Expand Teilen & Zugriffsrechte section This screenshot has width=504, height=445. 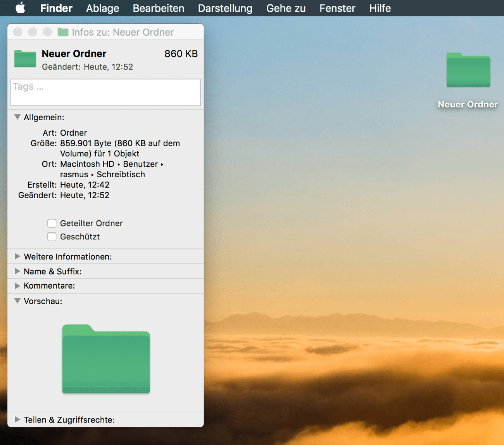(x=17, y=419)
